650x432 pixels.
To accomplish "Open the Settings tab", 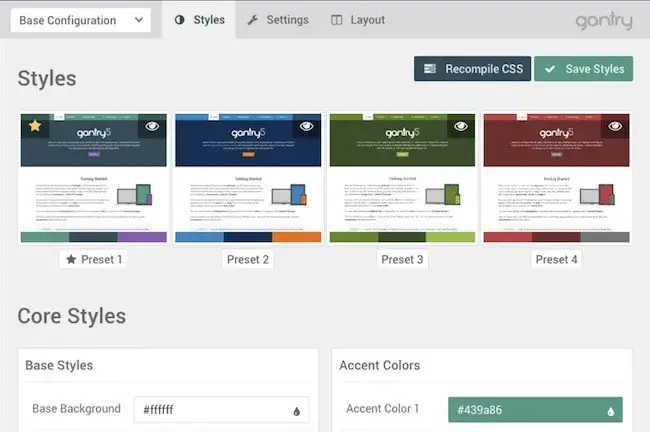I will click(278, 19).
